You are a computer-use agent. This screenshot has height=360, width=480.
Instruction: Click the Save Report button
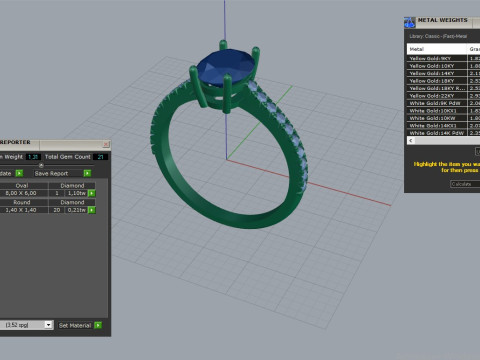pyautogui.click(x=58, y=173)
